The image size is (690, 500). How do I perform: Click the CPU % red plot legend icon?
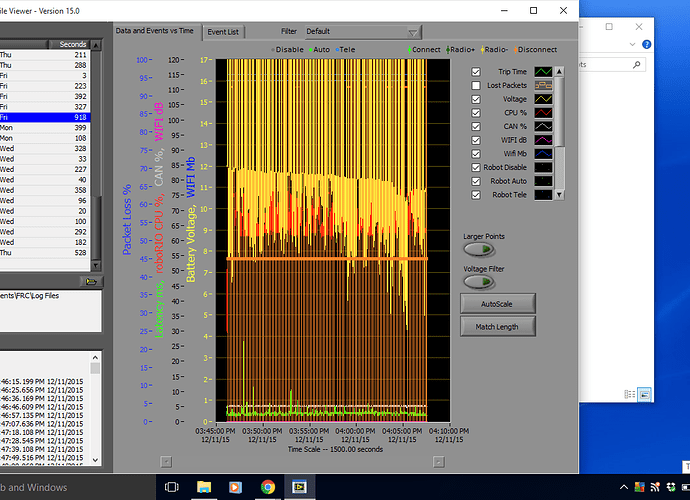click(x=545, y=114)
